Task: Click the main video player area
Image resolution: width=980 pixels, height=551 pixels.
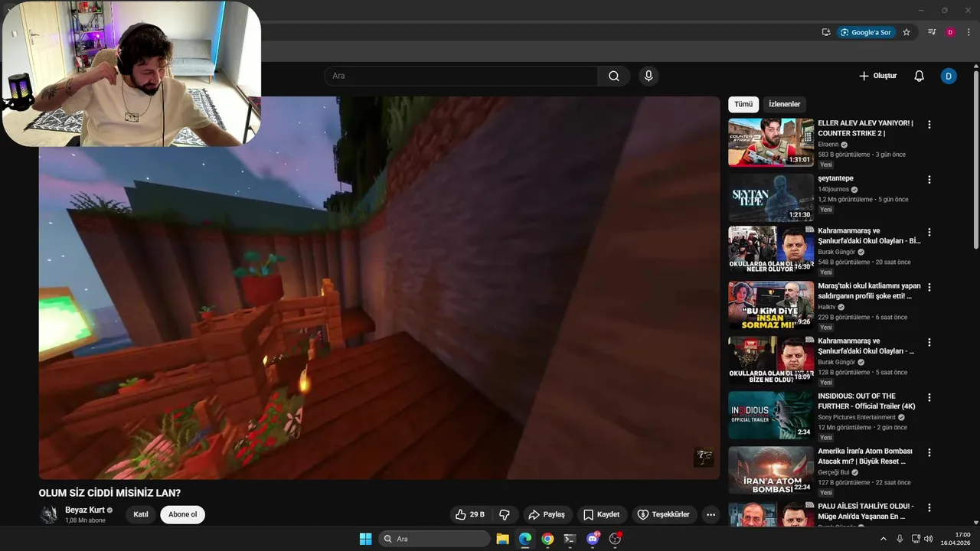Action: coord(379,288)
